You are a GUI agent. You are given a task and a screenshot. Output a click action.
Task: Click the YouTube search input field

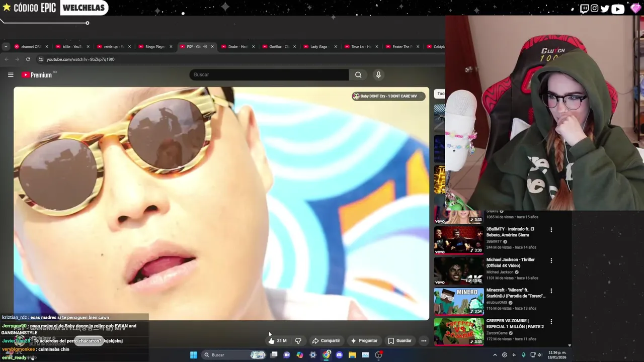pos(269,75)
